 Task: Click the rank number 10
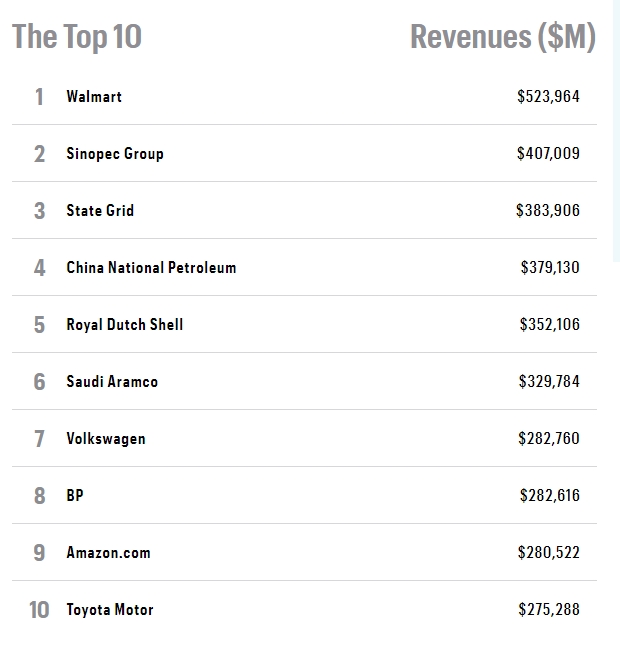(x=39, y=610)
